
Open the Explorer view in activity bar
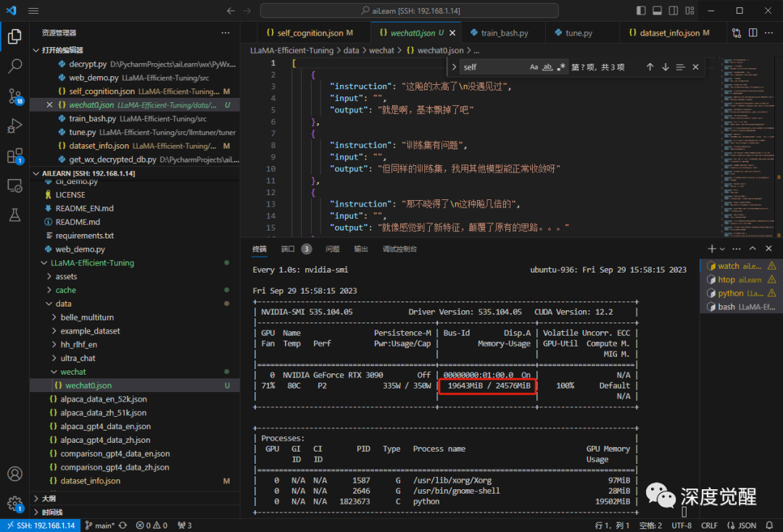[x=14, y=36]
